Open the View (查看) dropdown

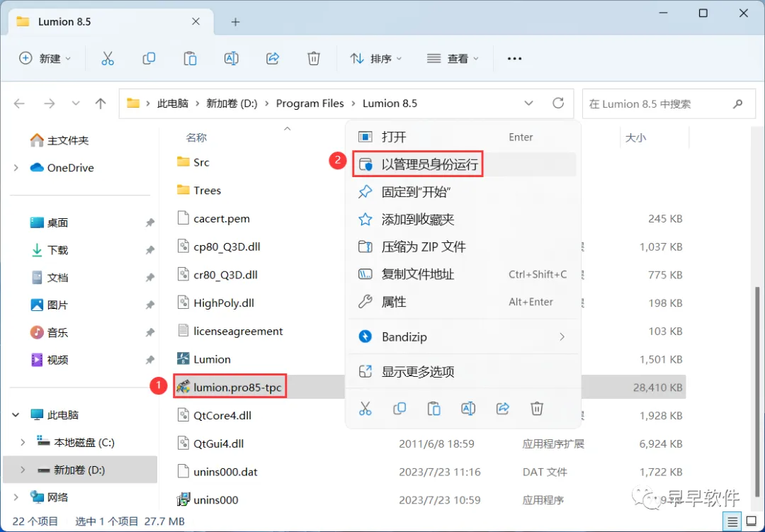pyautogui.click(x=452, y=59)
